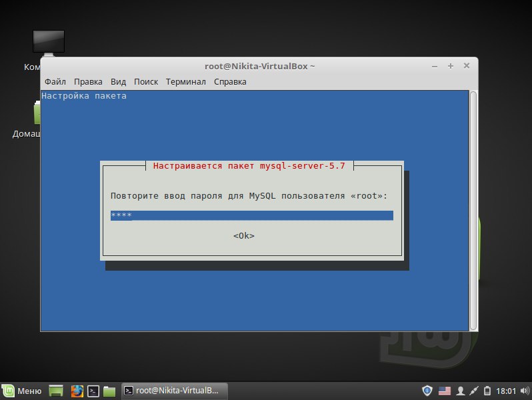
Task: Select the home folder desktop icon
Action: (37, 113)
